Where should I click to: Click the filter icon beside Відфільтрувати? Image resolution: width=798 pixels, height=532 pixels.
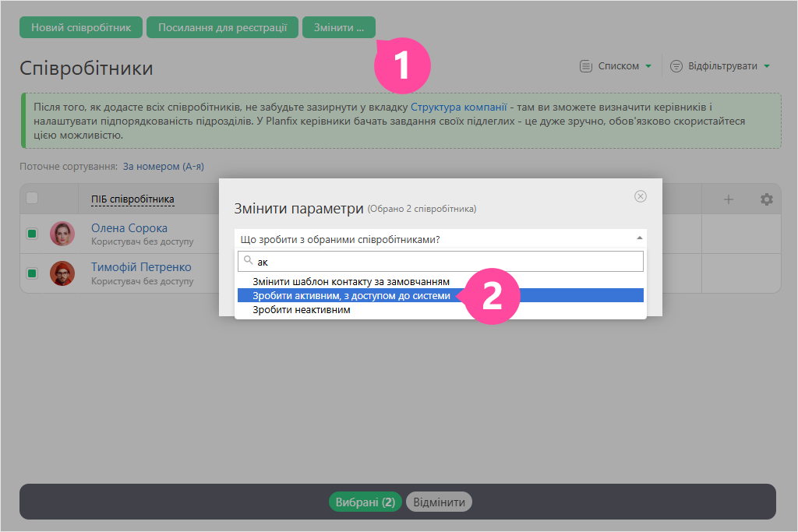click(676, 66)
